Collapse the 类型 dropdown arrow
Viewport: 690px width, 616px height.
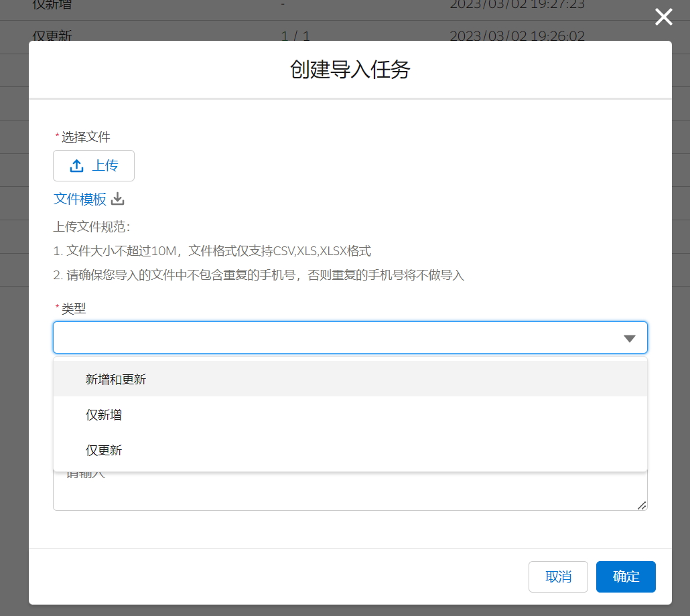[629, 338]
